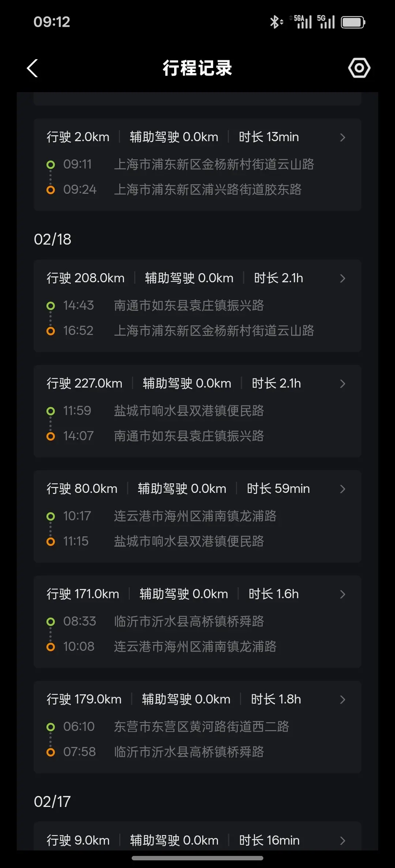Open the 80.0km trip details arrow
The image size is (395, 868).
[342, 489]
